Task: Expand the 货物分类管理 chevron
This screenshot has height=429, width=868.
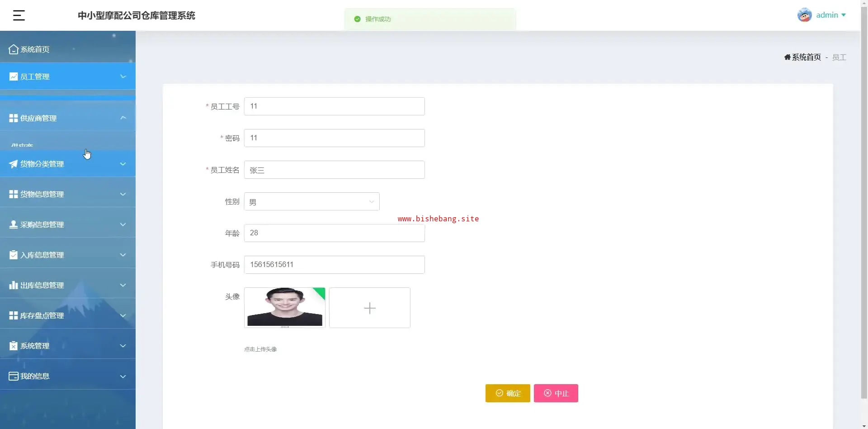Action: (x=123, y=164)
